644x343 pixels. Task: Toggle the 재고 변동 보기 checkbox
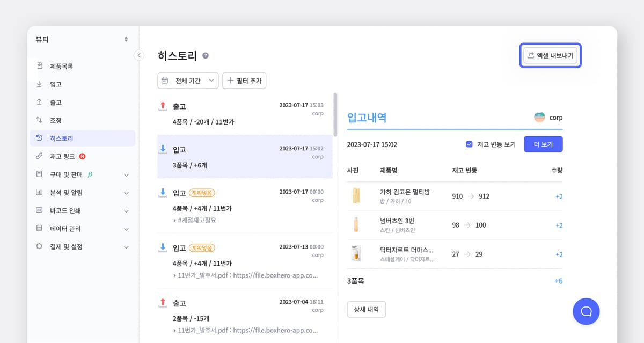[x=469, y=144]
